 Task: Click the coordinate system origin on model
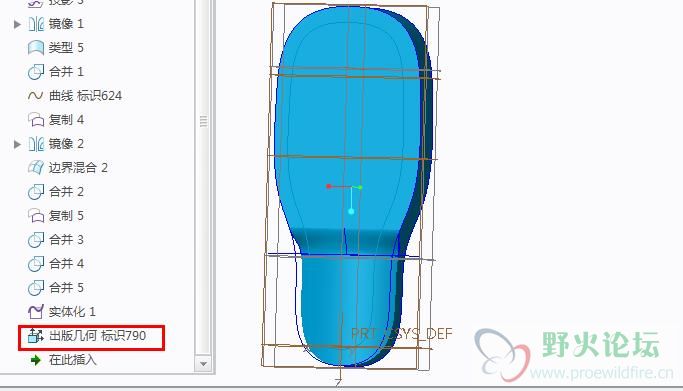pos(352,188)
